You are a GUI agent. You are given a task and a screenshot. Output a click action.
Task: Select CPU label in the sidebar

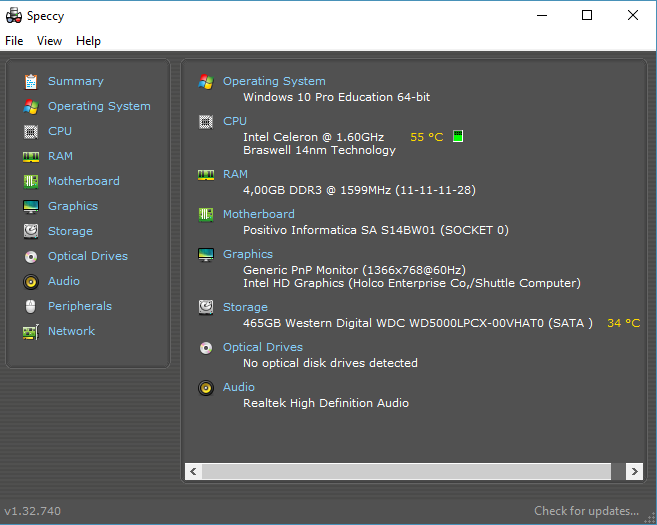pyautogui.click(x=60, y=131)
